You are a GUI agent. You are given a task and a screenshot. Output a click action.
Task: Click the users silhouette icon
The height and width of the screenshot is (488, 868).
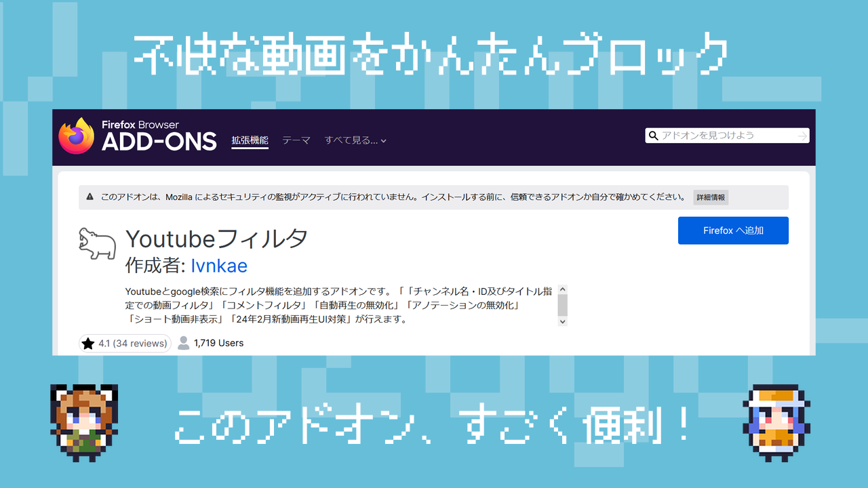click(184, 343)
